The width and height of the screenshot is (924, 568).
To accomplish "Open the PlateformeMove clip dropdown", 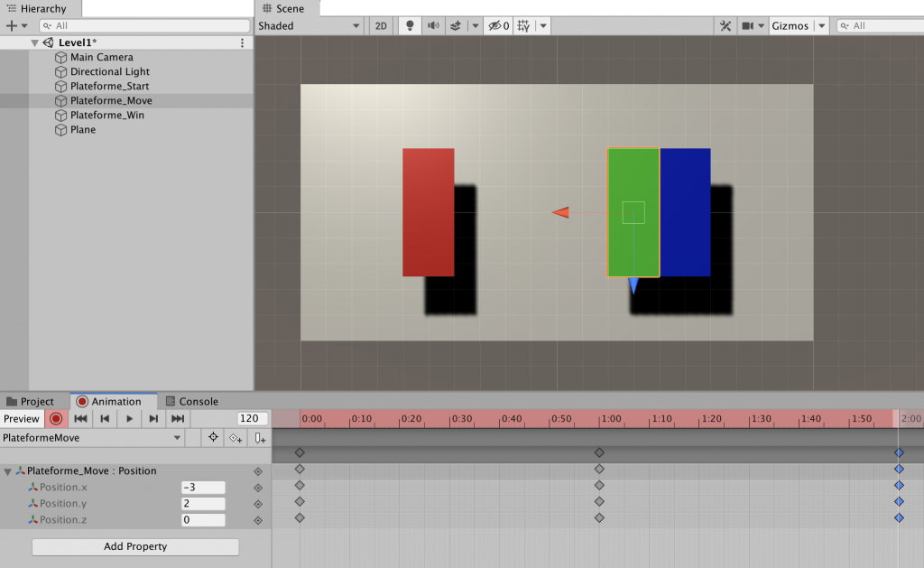I will tap(92, 438).
